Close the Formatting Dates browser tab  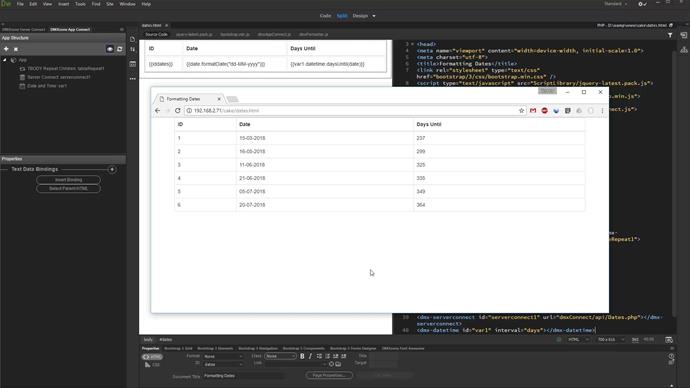point(219,99)
